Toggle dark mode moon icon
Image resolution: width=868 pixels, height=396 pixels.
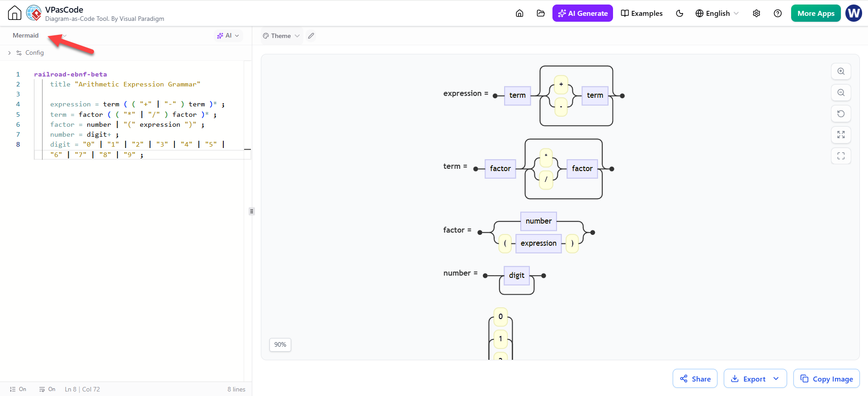[679, 13]
